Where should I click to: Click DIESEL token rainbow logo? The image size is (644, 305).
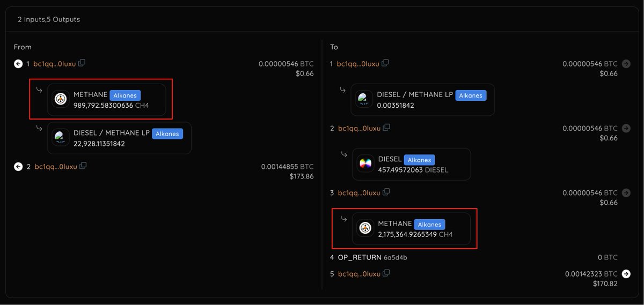click(x=365, y=164)
